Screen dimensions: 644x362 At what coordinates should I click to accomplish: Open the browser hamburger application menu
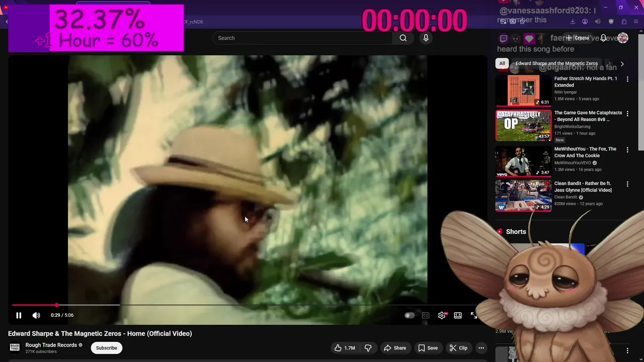click(636, 22)
